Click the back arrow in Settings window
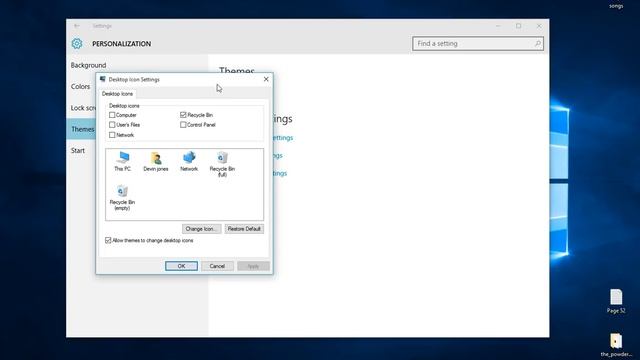 77,26
